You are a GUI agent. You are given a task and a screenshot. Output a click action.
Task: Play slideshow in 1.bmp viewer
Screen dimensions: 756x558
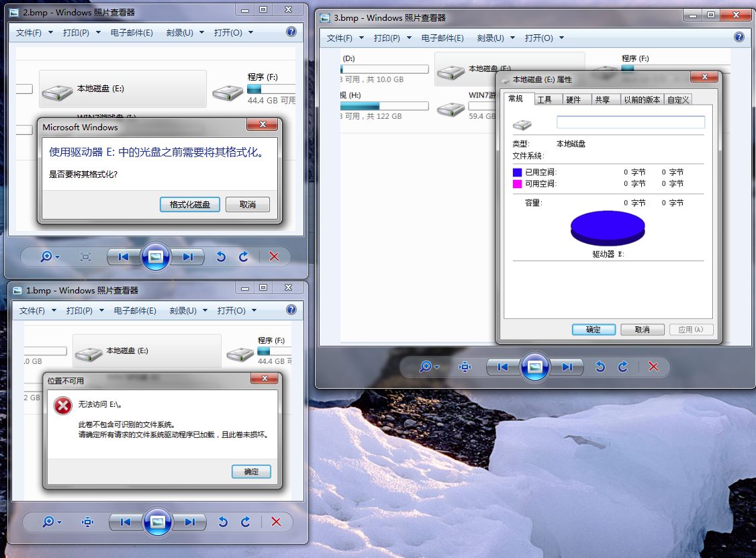tap(157, 521)
